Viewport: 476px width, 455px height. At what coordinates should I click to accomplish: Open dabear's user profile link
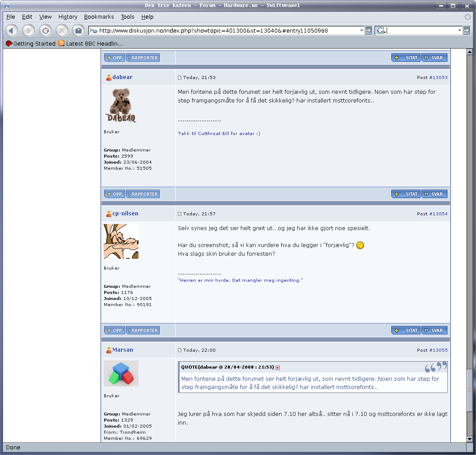122,77
